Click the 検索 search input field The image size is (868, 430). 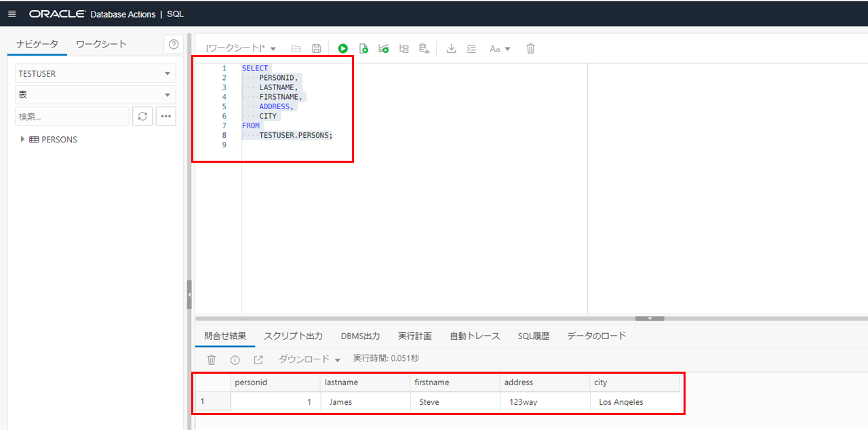(72, 116)
